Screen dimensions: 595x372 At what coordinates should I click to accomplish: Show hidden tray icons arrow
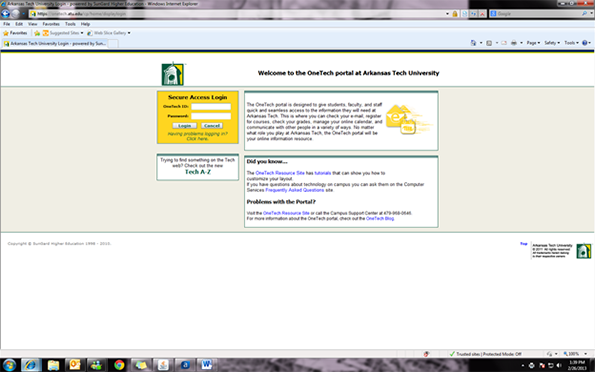523,366
